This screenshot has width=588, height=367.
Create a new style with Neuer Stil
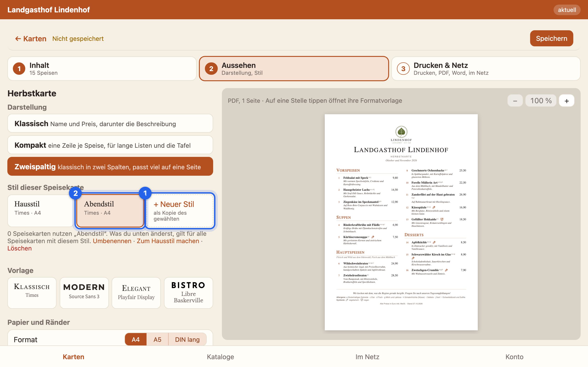pos(180,211)
